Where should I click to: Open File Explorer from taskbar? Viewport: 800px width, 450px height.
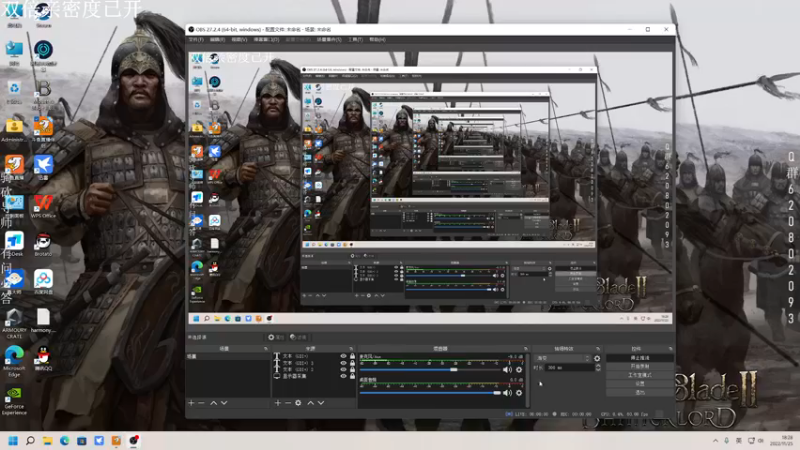(47, 440)
